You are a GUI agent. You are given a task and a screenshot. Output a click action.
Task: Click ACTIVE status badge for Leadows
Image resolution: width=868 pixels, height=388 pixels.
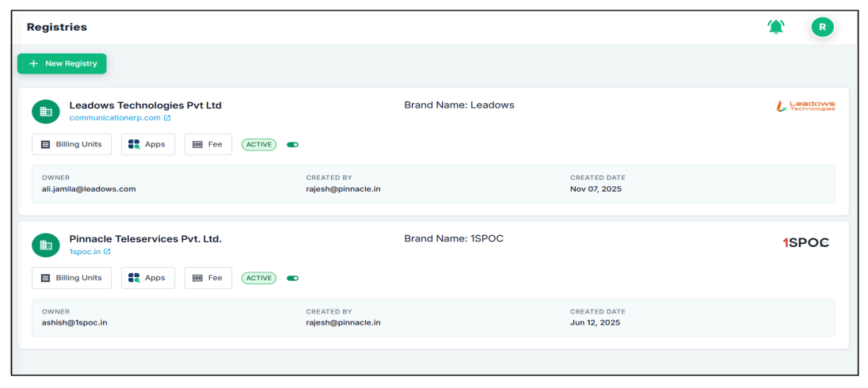click(259, 145)
